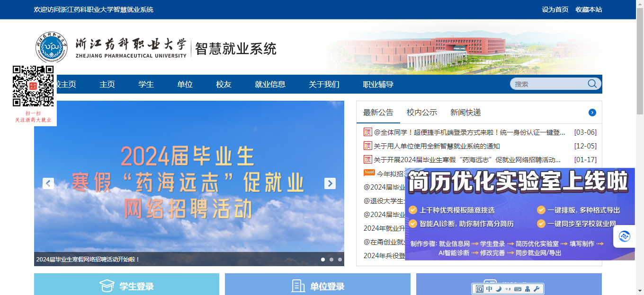This screenshot has height=295, width=644.
Task: Open the IME soft keyboard icon
Action: click(x=518, y=289)
